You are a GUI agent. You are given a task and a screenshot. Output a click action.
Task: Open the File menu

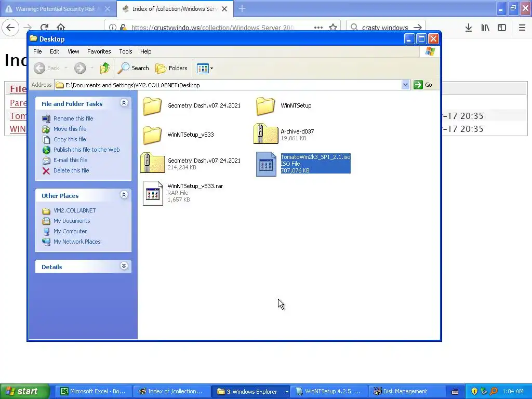pos(37,51)
